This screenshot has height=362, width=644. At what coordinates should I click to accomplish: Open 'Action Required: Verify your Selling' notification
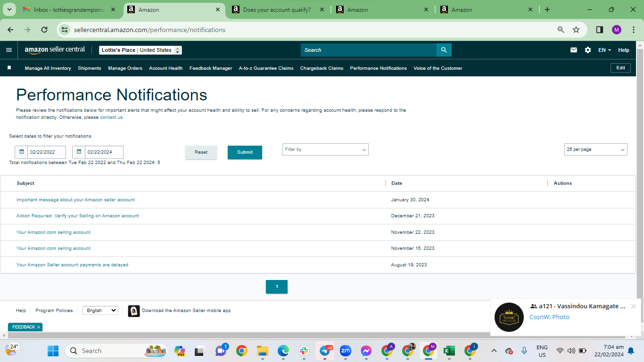pos(78,216)
